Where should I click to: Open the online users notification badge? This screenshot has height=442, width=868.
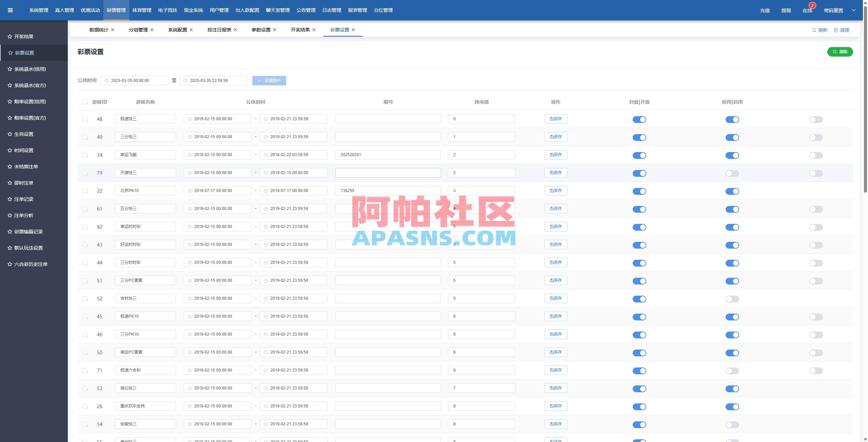pos(812,6)
